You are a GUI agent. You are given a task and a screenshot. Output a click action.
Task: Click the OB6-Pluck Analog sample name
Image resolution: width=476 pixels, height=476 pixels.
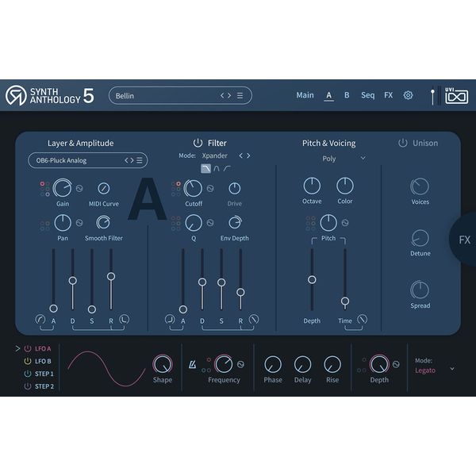pyautogui.click(x=61, y=160)
